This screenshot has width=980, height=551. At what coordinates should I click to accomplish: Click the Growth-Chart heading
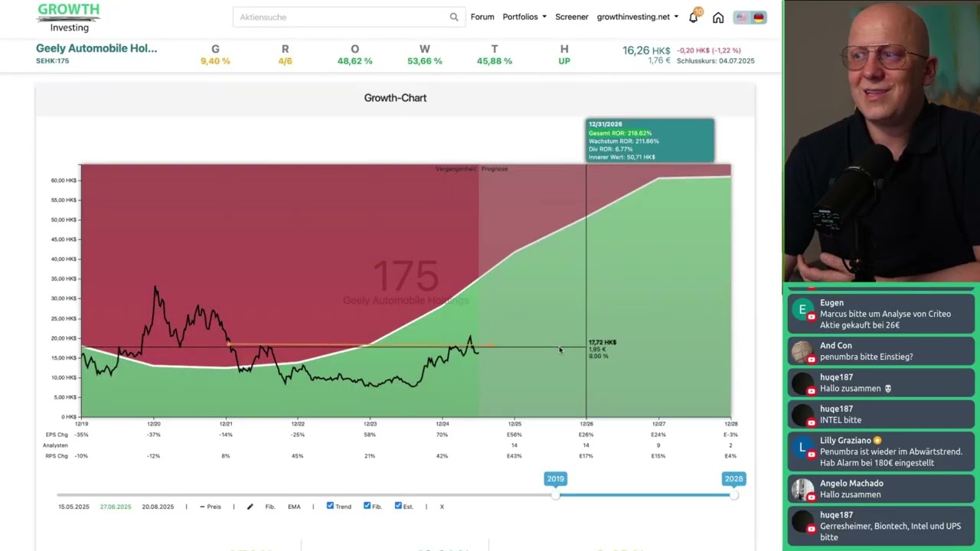click(395, 98)
